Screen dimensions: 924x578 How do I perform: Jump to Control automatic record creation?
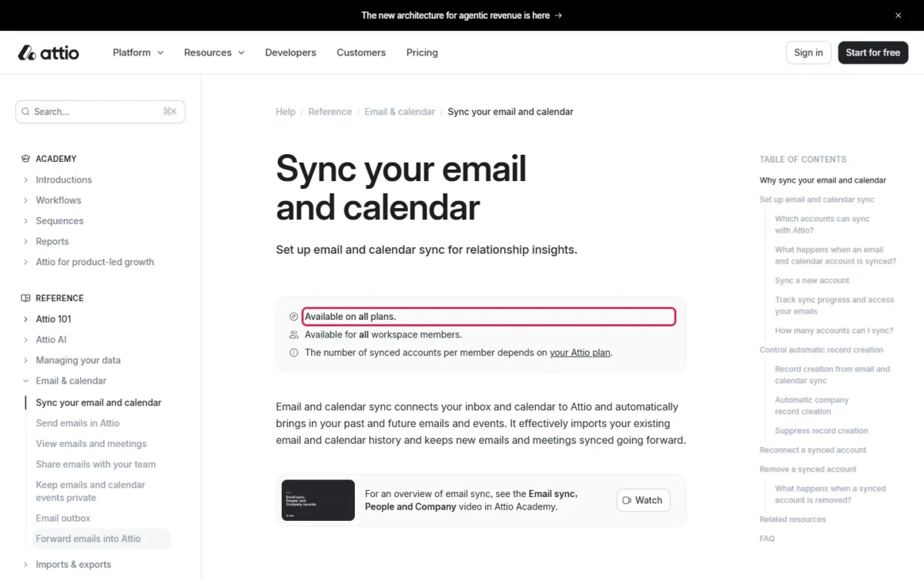click(x=821, y=350)
